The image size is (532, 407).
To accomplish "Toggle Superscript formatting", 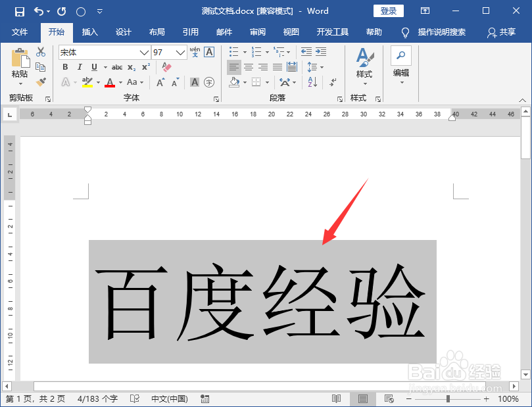I will coord(146,67).
